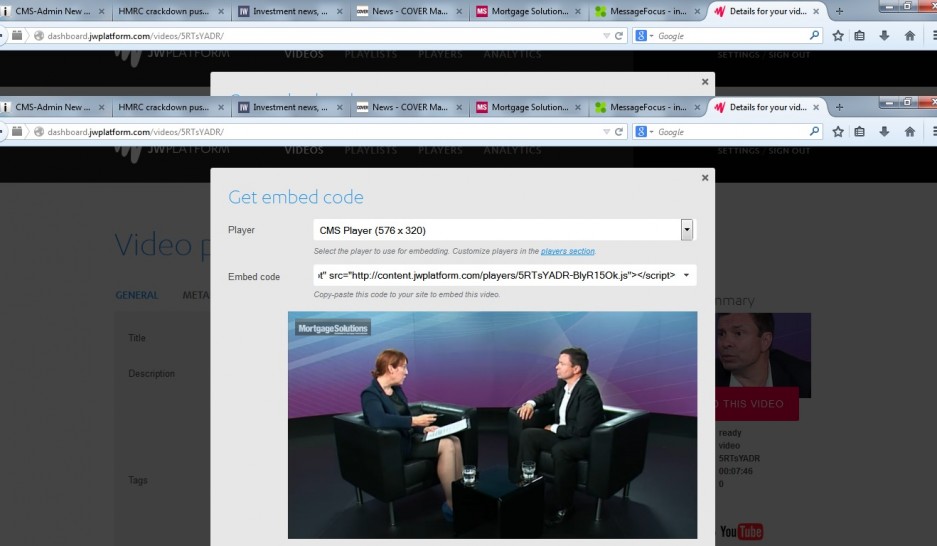Expand the Embed code options arrow
Screen dimensions: 937x546
(687, 275)
